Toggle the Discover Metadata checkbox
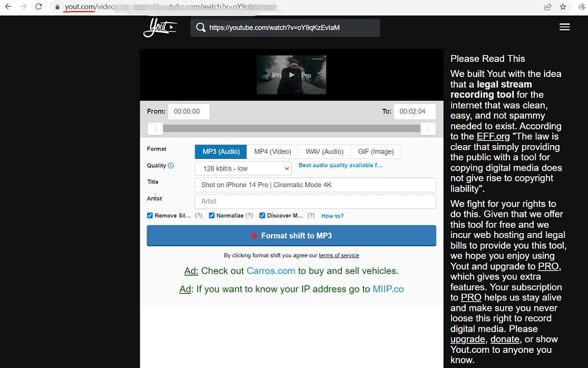The height and width of the screenshot is (368, 588). [x=262, y=215]
